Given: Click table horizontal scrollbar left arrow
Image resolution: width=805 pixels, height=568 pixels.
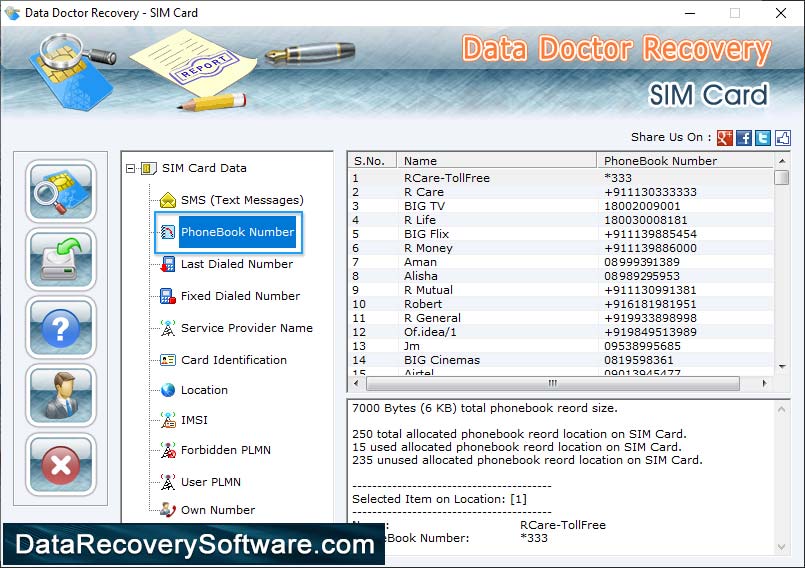Looking at the screenshot, I should tap(357, 383).
